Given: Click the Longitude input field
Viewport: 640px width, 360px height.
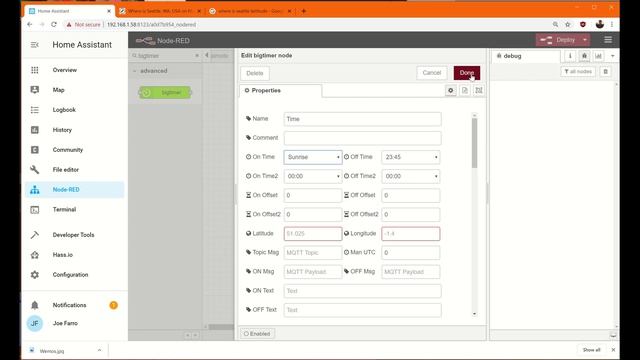Looking at the screenshot, I should (x=411, y=234).
